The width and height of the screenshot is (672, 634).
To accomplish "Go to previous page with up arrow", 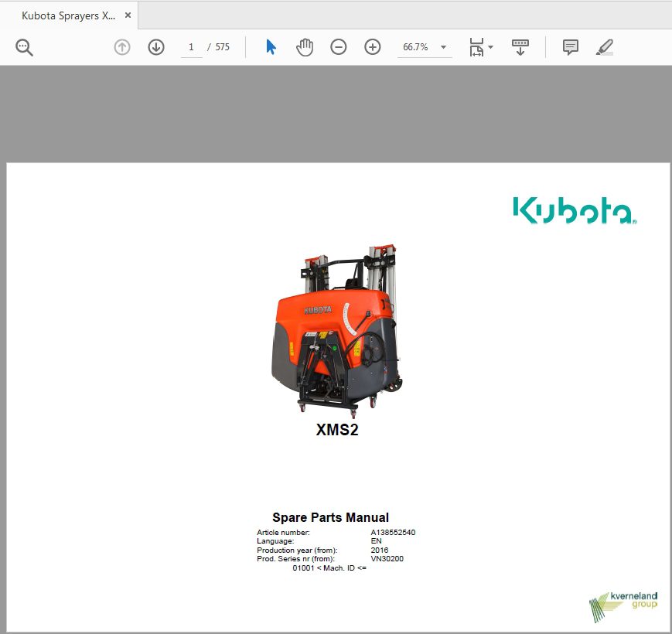I will point(122,47).
